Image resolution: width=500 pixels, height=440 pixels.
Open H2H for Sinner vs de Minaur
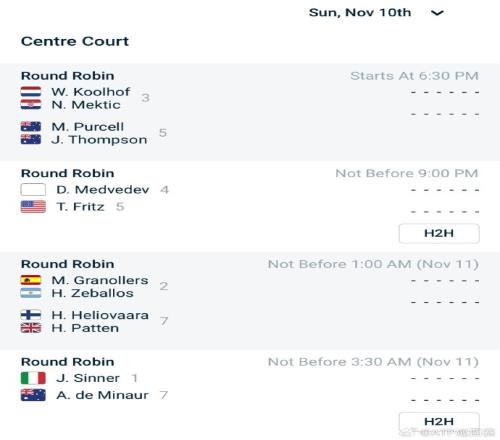(x=439, y=421)
